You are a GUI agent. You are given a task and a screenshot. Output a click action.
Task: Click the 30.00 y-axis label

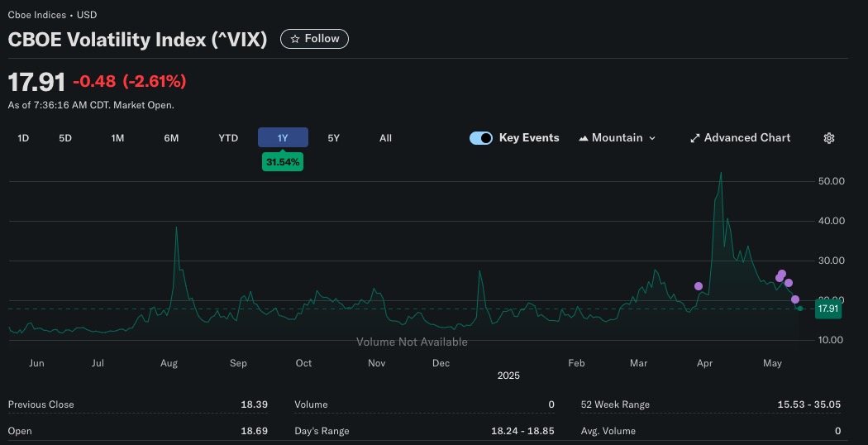[831, 261]
